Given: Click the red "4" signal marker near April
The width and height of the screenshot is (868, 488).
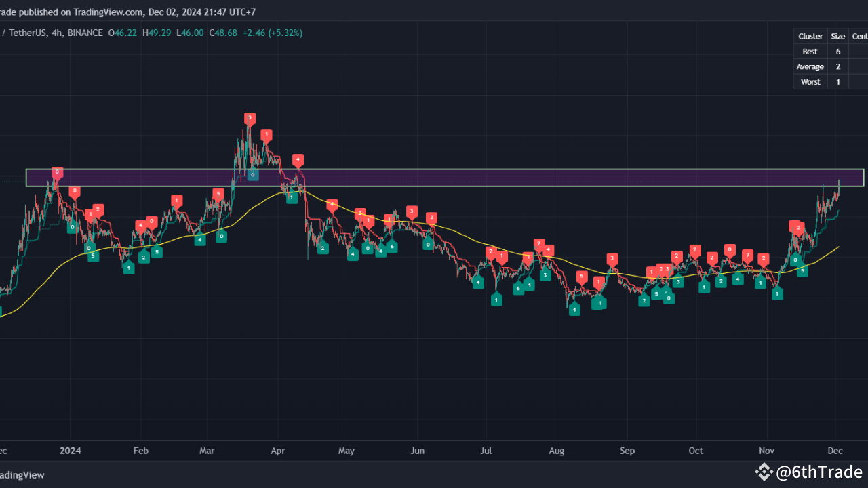Looking at the screenshot, I should (x=298, y=160).
